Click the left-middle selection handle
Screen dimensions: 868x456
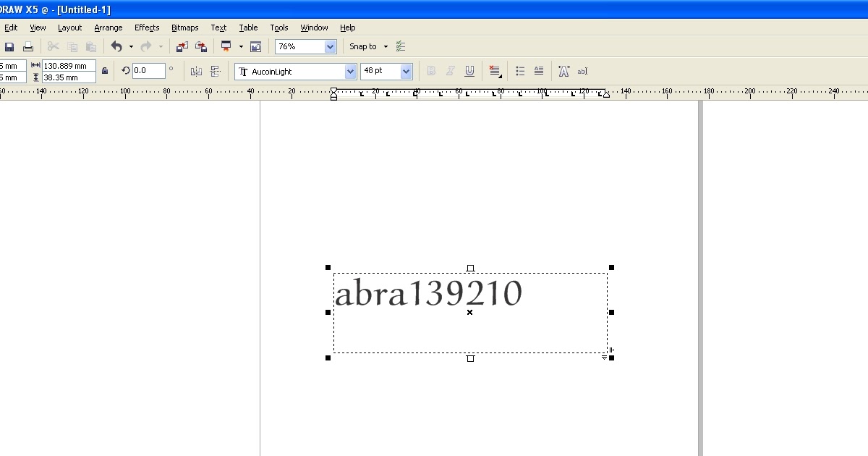tap(328, 313)
